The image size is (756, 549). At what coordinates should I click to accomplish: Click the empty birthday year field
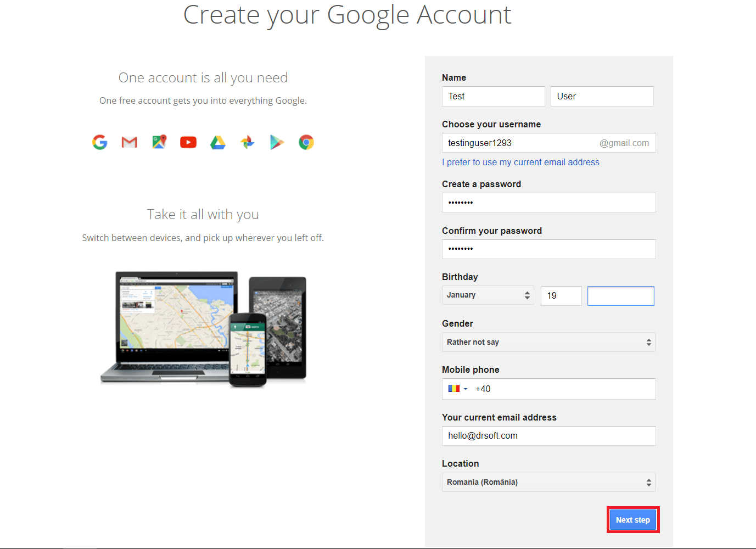pyautogui.click(x=621, y=296)
